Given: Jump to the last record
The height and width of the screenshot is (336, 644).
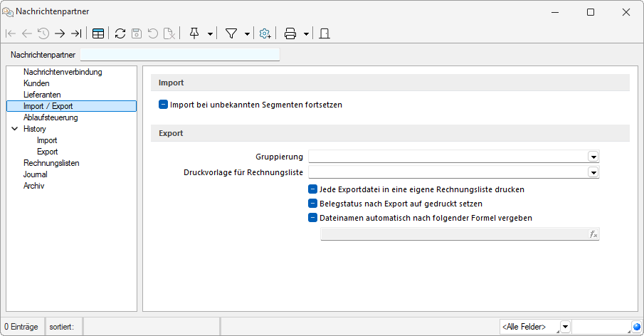Looking at the screenshot, I should [76, 33].
